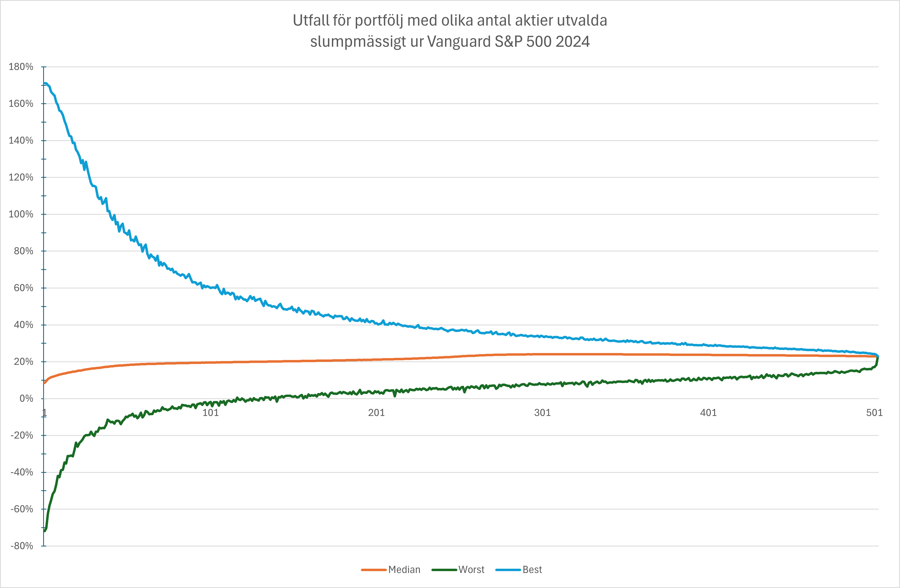Click the chart title text
The height and width of the screenshot is (588, 900).
[450, 31]
